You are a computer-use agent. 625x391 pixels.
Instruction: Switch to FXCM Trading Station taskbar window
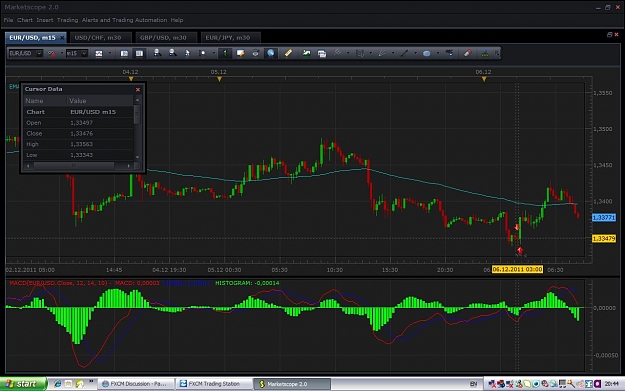pos(214,384)
